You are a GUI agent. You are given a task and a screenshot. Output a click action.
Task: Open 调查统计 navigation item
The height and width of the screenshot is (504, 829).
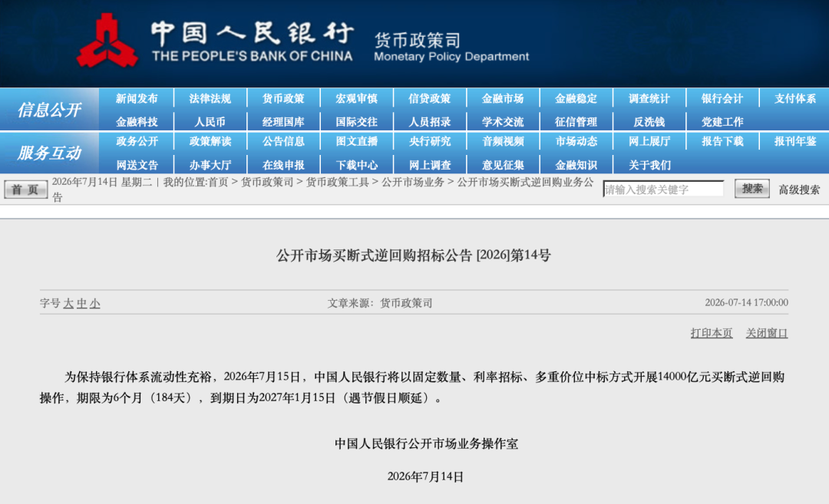pos(649,99)
